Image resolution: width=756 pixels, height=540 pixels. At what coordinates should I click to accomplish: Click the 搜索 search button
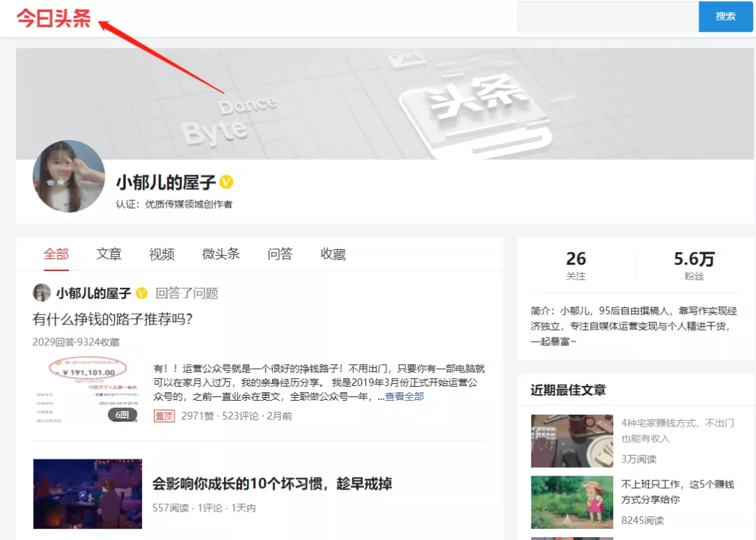726,16
